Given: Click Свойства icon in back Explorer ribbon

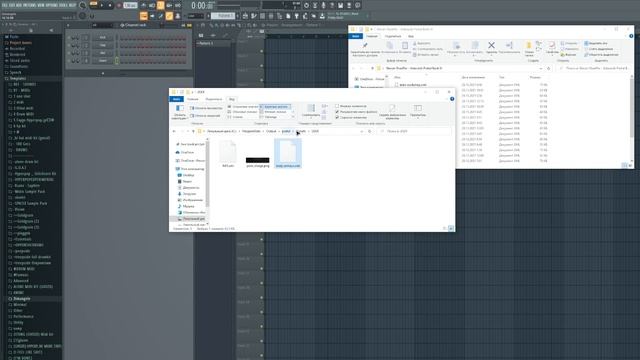Looking at the screenshot, I should click(552, 44).
